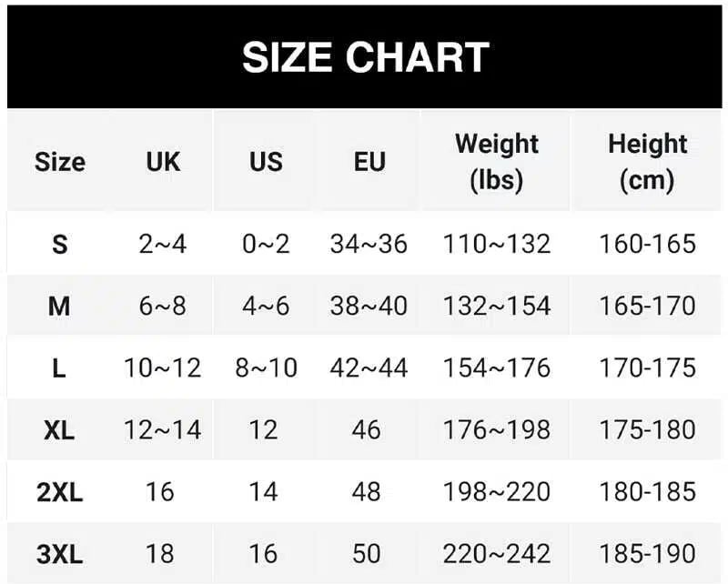The width and height of the screenshot is (728, 584).
Task: Click the 185-190 height cell
Action: click(648, 554)
